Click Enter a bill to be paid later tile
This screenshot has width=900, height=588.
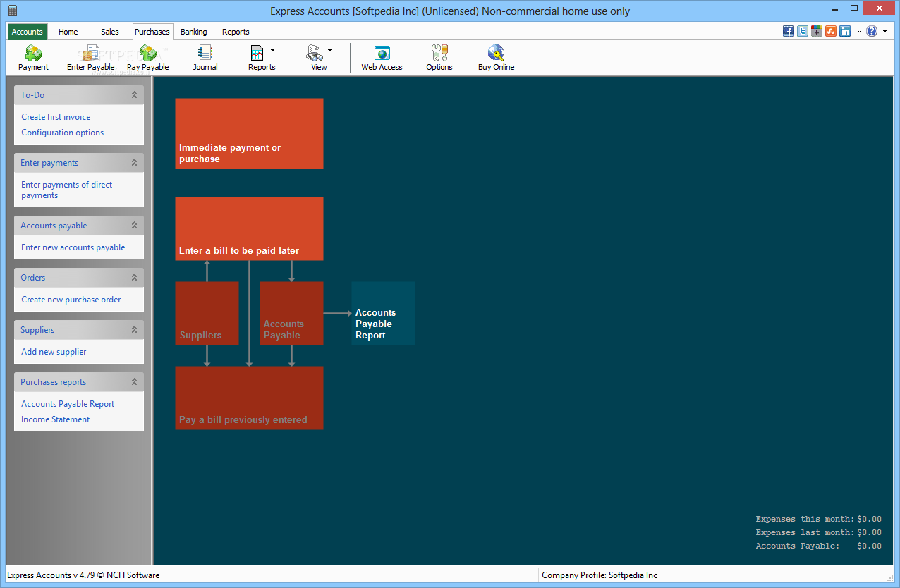(249, 228)
